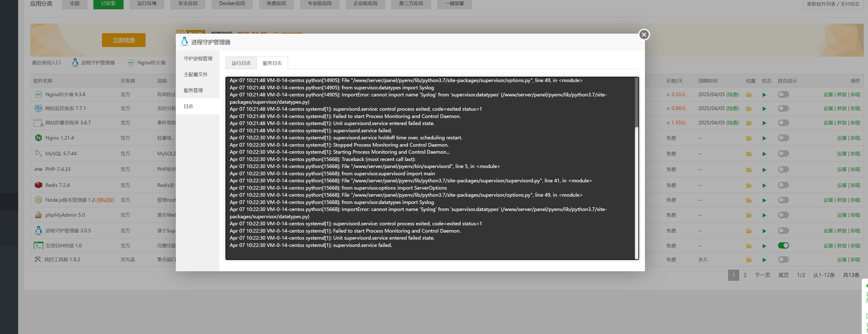Open folder location for MySQL row
Screen dimensions: 868x334
[x=749, y=154]
